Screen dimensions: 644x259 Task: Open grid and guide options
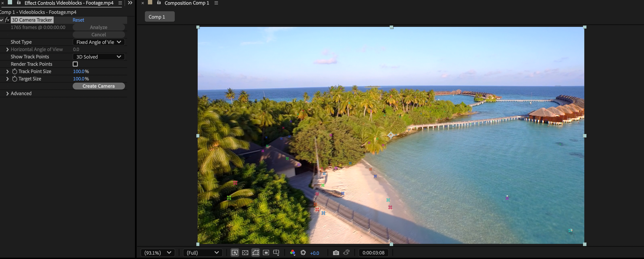[x=276, y=253]
